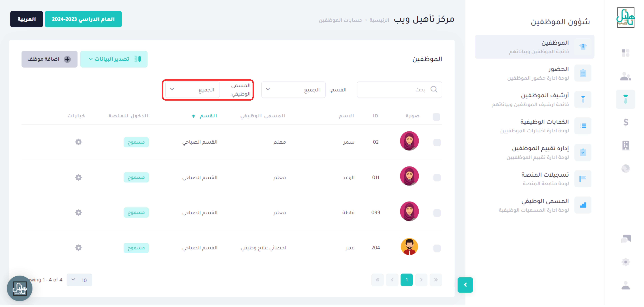Click the الرئيسية breadcrumb link
The height and width of the screenshot is (307, 644).
(379, 20)
